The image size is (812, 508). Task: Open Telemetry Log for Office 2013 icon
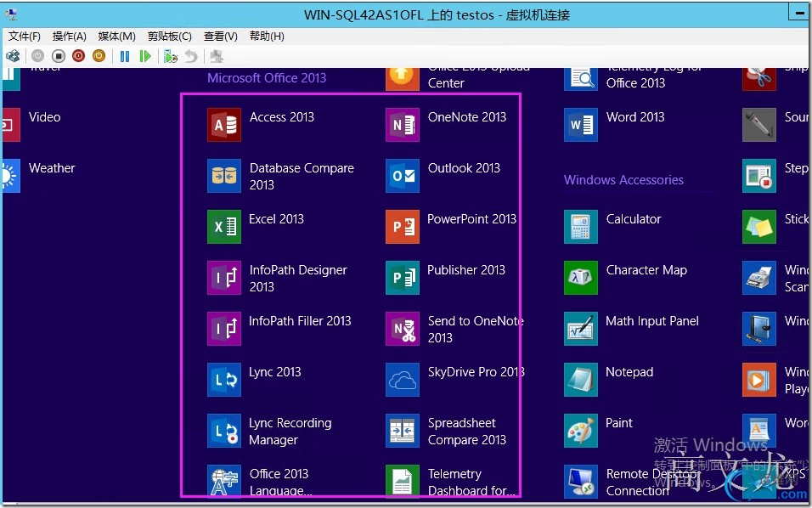point(581,79)
